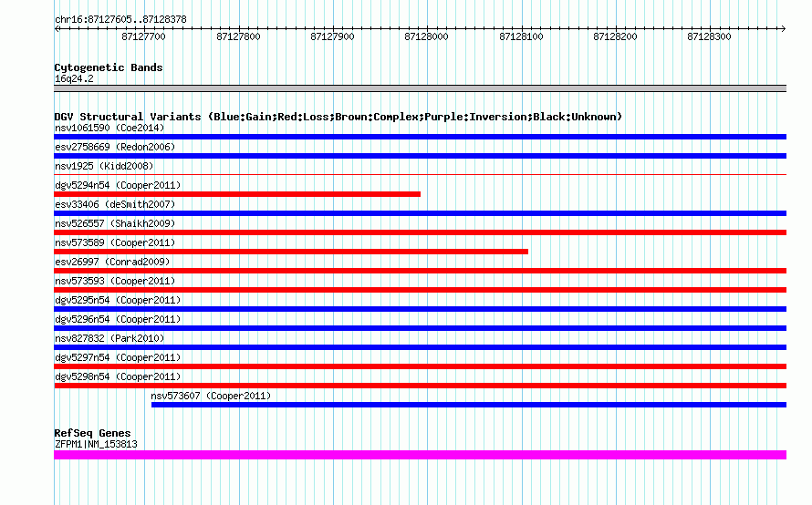The image size is (812, 505).
Task: Open the dgv5295n54 (Cooper2011) label
Action: click(118, 300)
